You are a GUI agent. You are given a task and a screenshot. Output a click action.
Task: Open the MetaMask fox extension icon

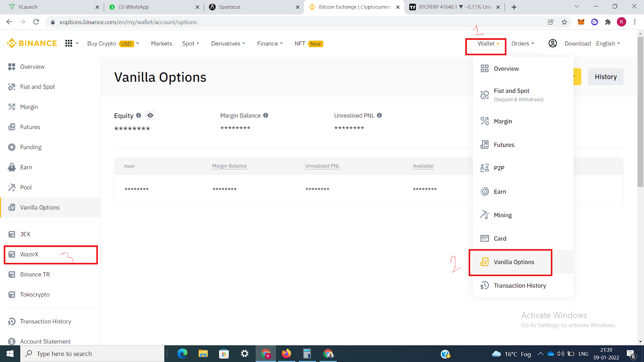tap(581, 22)
